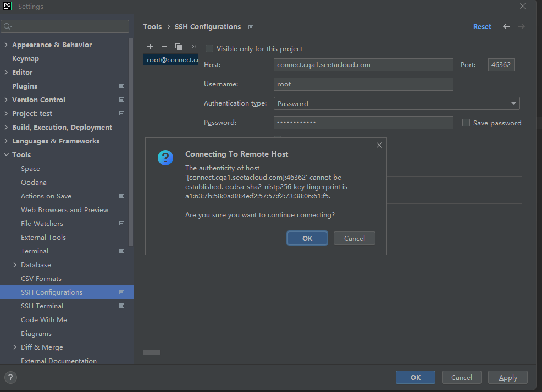Check the Save password box
542x392 pixels.
pos(466,123)
